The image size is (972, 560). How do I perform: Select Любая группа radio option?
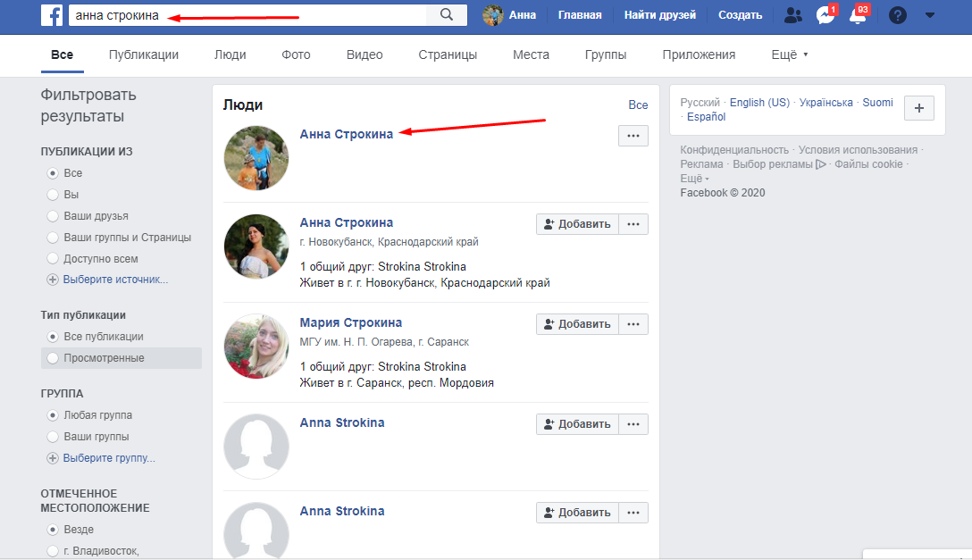[x=53, y=415]
